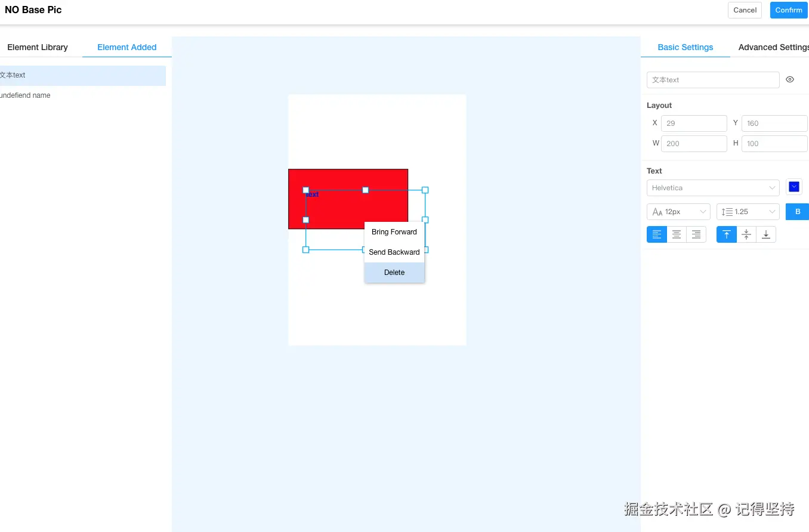The width and height of the screenshot is (809, 532).
Task: Choose Delete from context menu
Action: [x=394, y=273]
